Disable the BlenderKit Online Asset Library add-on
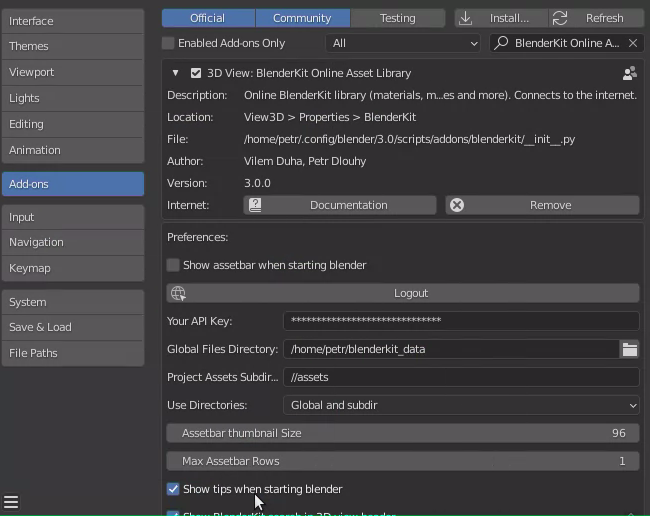The height and width of the screenshot is (516, 650). pos(196,73)
